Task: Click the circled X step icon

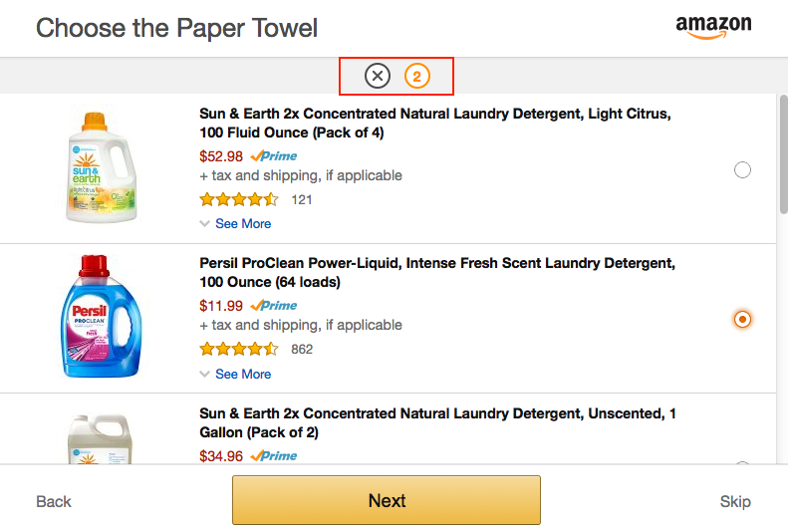Action: point(378,76)
